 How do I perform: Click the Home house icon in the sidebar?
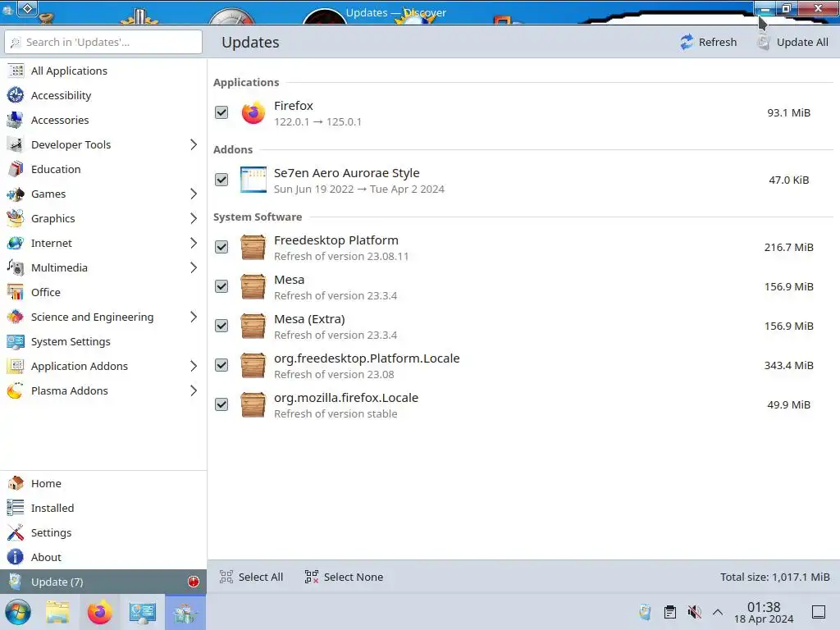pyautogui.click(x=16, y=483)
